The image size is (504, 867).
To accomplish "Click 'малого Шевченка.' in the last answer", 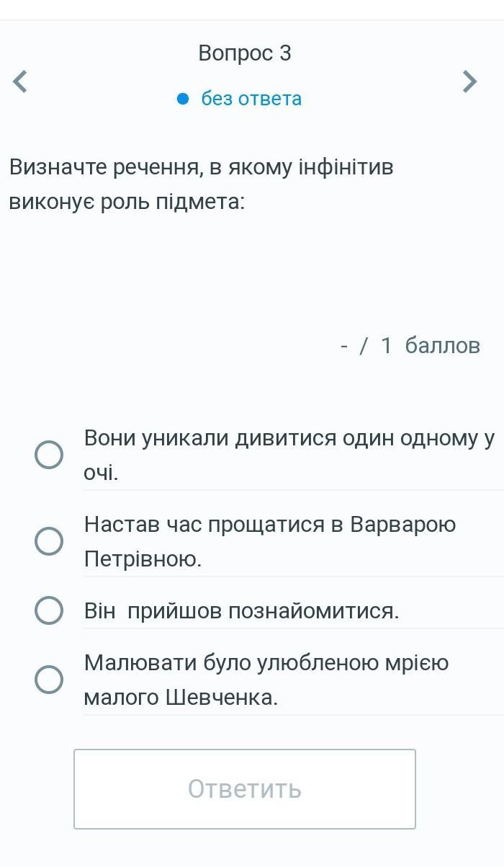I will coord(181,697).
